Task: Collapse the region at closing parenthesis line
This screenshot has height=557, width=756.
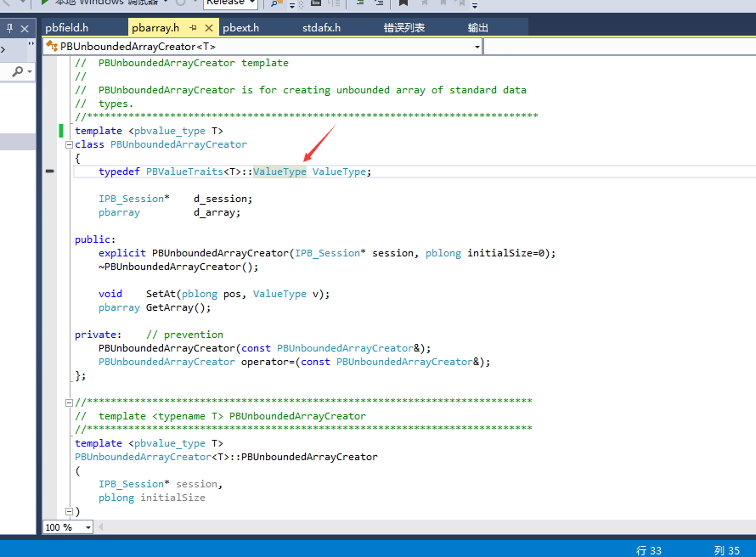Action: (x=69, y=511)
